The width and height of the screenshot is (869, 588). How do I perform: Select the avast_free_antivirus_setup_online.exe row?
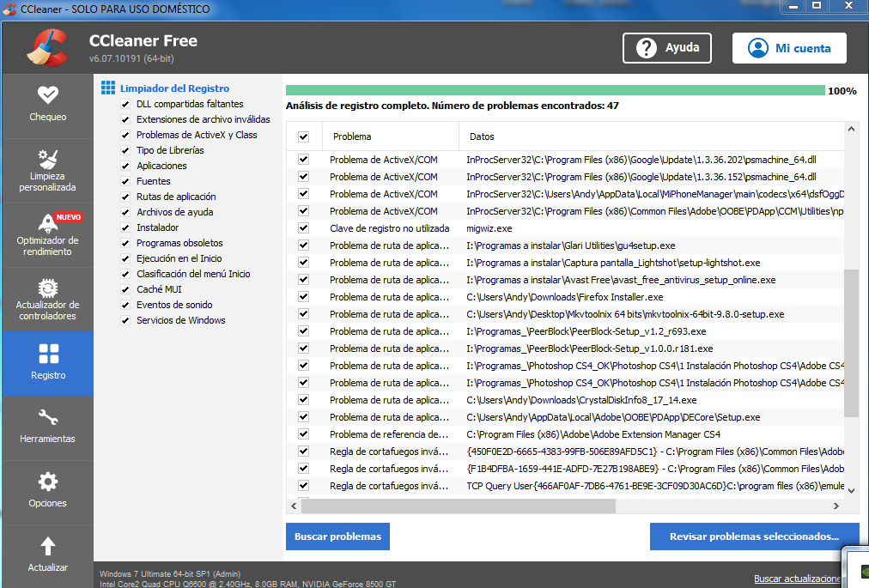pyautogui.click(x=565, y=280)
